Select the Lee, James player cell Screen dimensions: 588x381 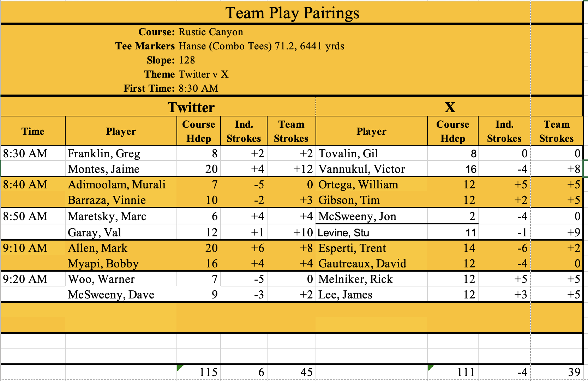tap(345, 295)
